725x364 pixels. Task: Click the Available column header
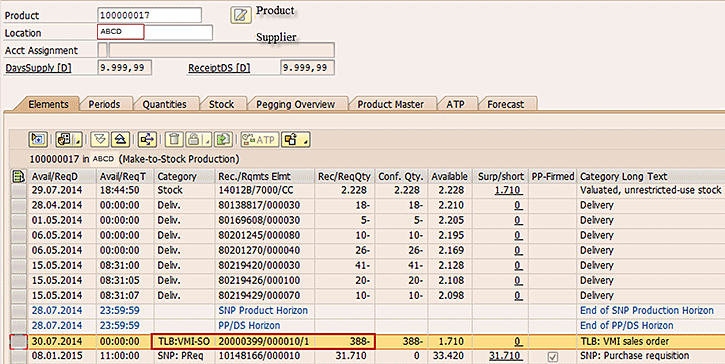(449, 176)
